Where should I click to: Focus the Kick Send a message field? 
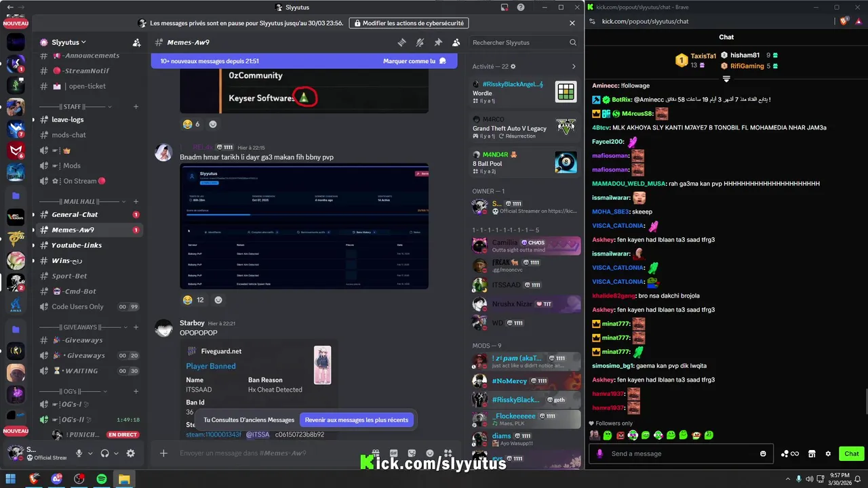pos(682,453)
